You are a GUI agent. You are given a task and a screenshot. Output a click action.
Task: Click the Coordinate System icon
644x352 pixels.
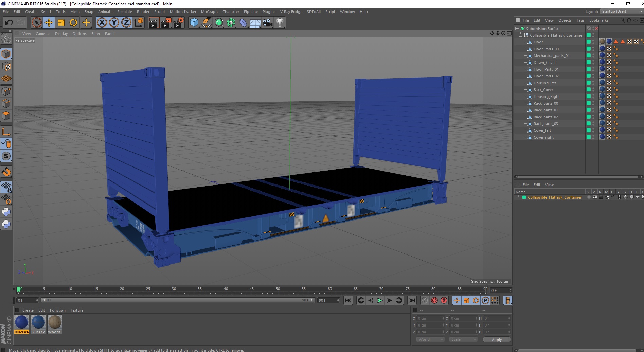(139, 23)
